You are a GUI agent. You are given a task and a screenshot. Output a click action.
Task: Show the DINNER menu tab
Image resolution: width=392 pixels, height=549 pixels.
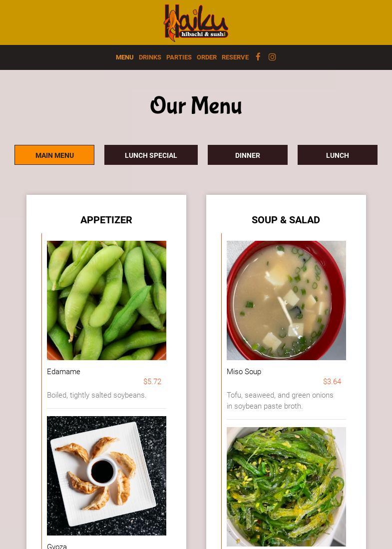pyautogui.click(x=248, y=155)
